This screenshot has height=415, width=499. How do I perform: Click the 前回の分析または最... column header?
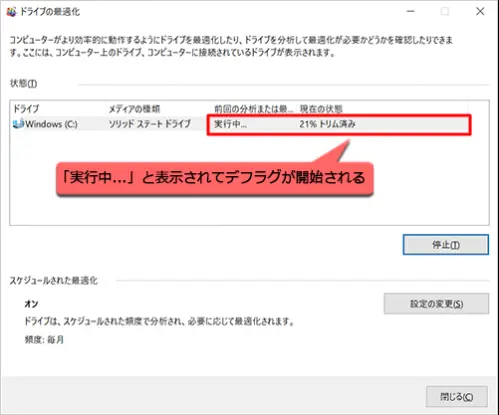(x=253, y=109)
